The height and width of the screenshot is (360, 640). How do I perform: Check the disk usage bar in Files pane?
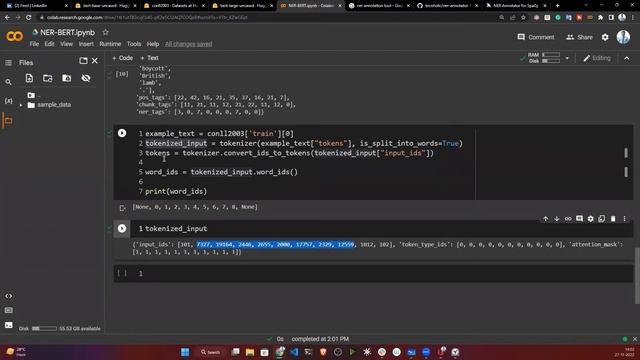(44, 329)
